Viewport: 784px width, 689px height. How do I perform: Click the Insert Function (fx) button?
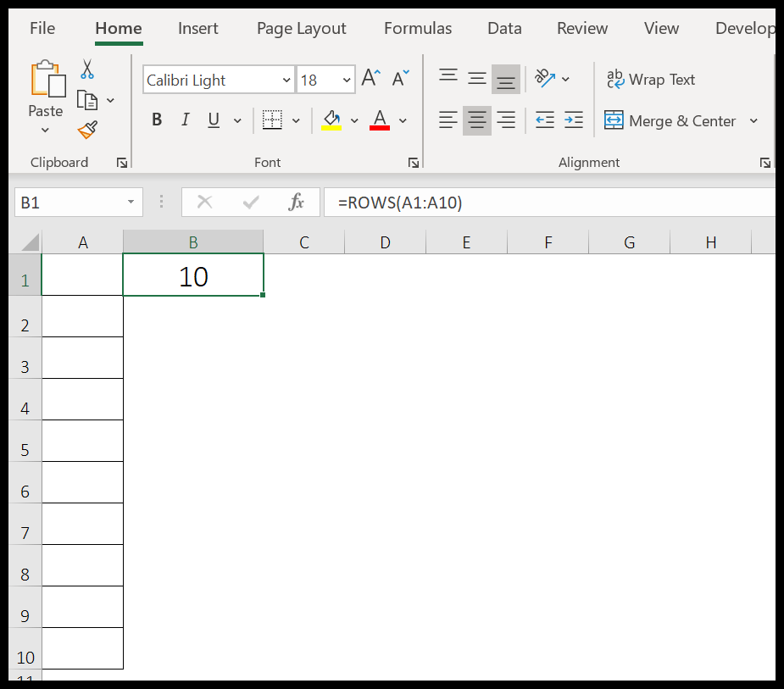click(x=295, y=202)
